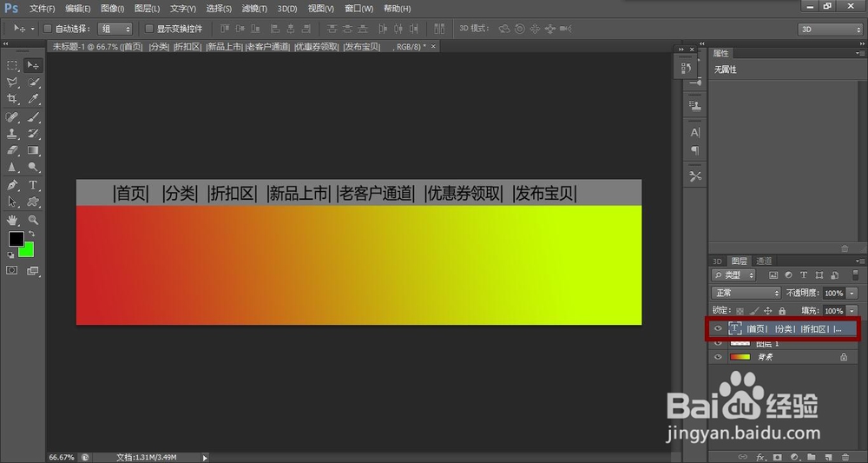Screen dimensions: 868x463
Task: Enable the 自动选择 checkbox
Action: pos(48,29)
